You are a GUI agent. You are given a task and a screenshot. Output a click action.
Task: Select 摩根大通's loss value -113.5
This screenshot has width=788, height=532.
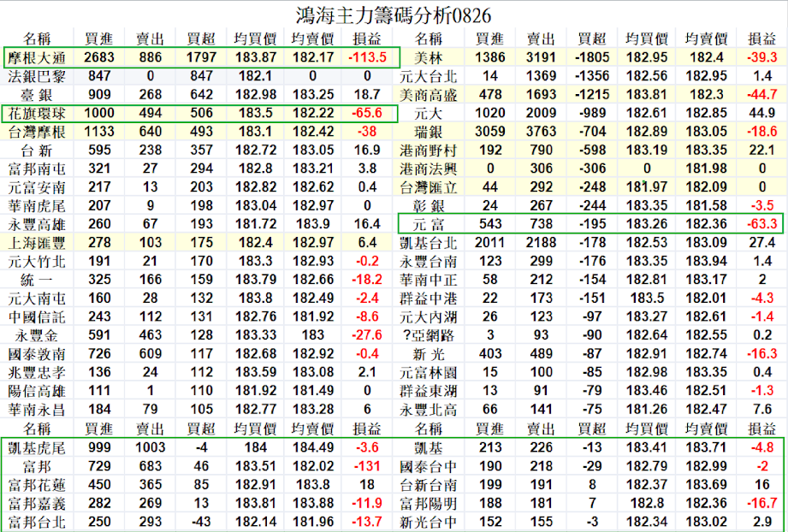[x=367, y=57]
